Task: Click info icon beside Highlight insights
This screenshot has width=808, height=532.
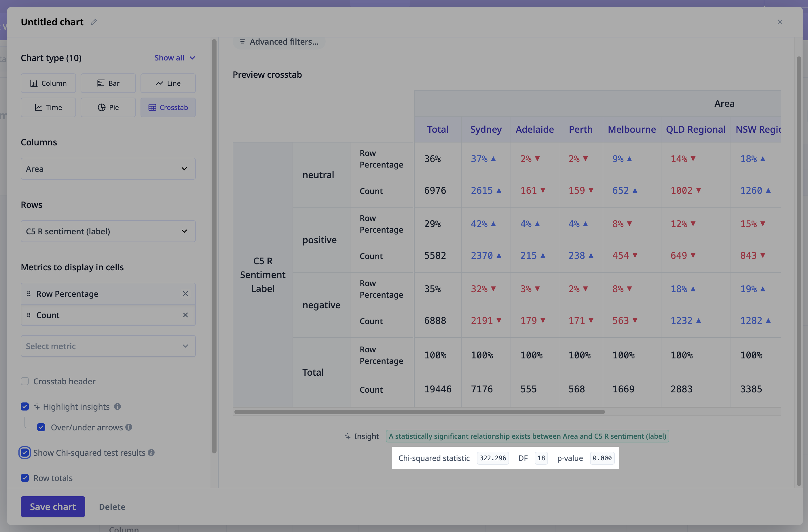Action: pyautogui.click(x=117, y=406)
